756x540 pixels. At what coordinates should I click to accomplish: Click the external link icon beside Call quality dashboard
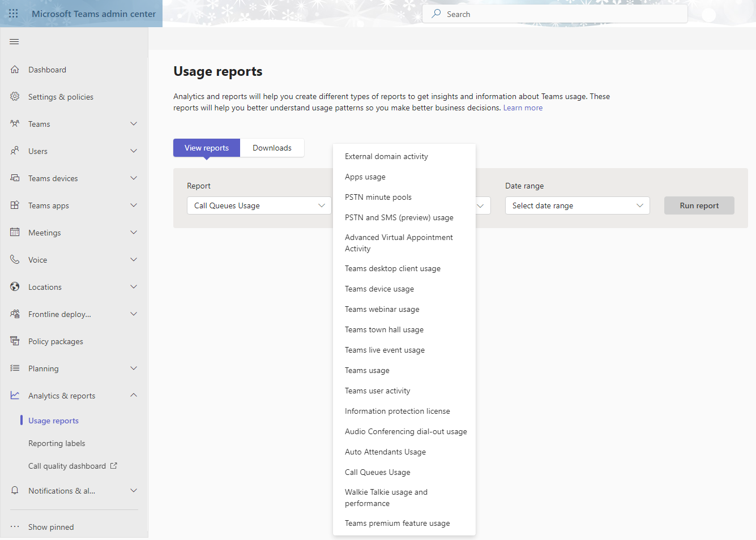(114, 466)
